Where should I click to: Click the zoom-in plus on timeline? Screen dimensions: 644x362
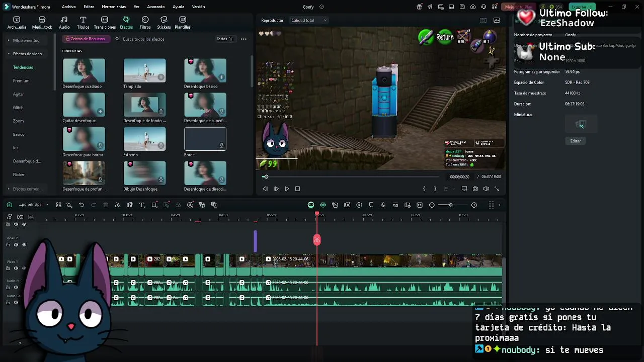tap(474, 205)
